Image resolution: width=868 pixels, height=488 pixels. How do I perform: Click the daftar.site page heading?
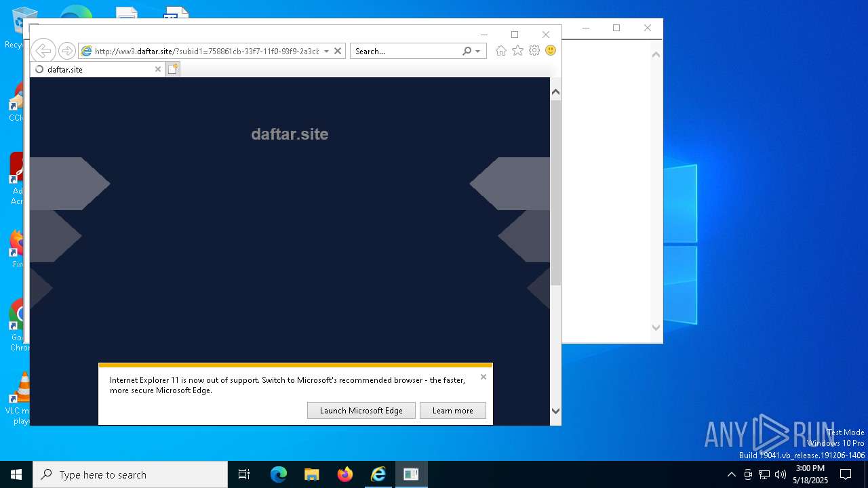click(290, 134)
